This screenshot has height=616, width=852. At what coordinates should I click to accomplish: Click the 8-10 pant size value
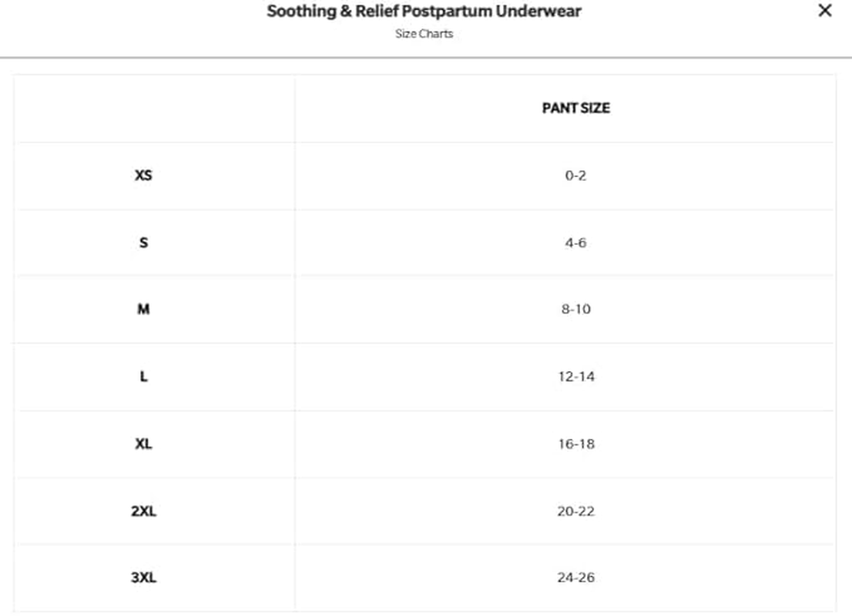click(x=575, y=310)
